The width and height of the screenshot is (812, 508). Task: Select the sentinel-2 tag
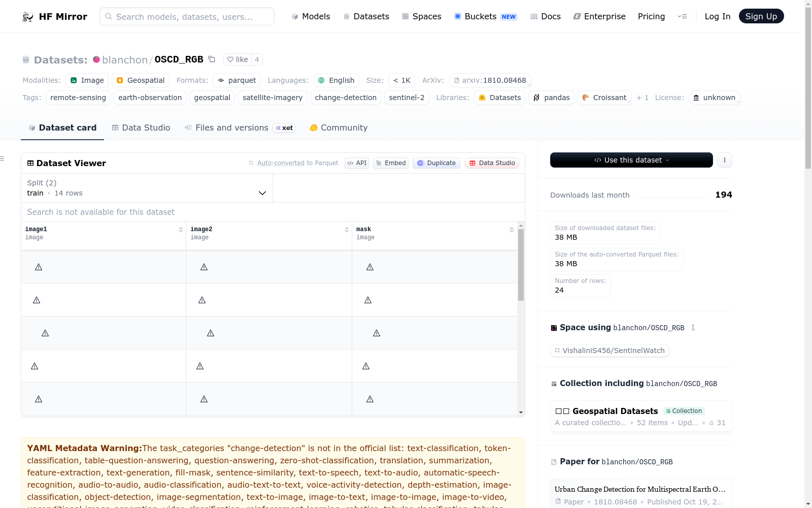tap(407, 98)
